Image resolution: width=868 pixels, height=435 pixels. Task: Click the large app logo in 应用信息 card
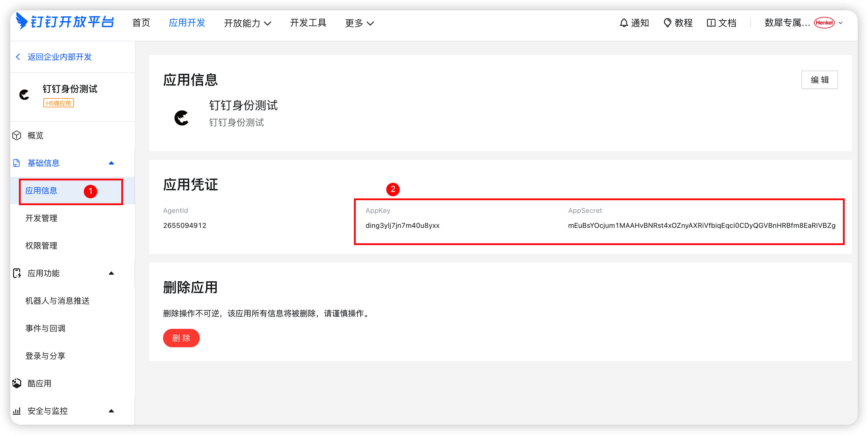tap(182, 118)
